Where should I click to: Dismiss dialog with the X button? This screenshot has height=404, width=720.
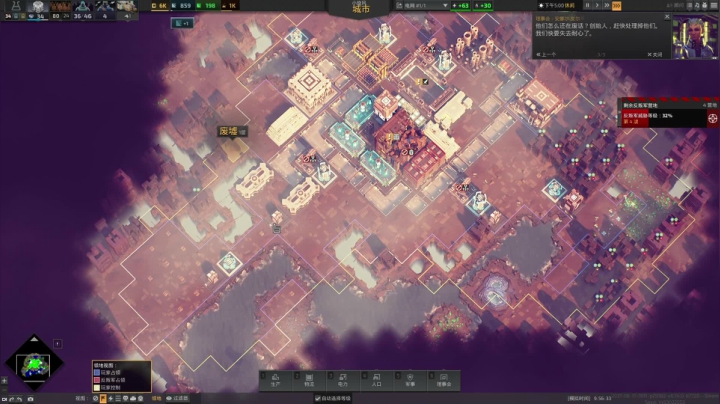pos(667,17)
